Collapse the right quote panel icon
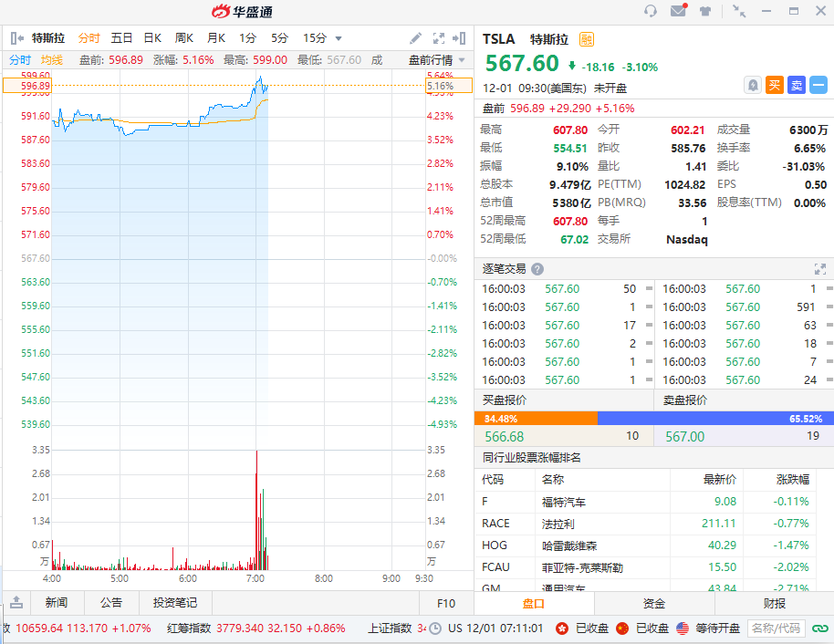Viewport: 834px width, 644px height. point(459,38)
